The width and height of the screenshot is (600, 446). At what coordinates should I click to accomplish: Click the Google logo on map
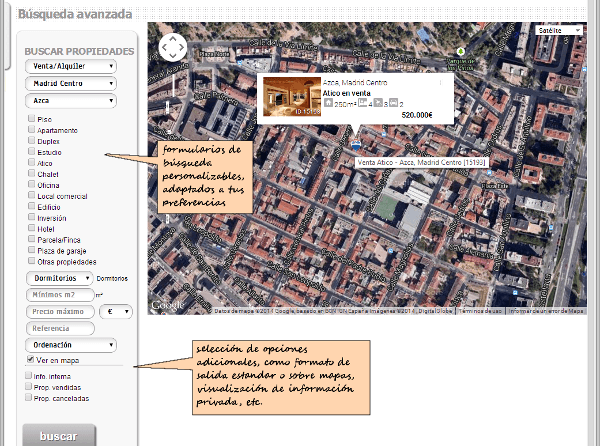167,304
